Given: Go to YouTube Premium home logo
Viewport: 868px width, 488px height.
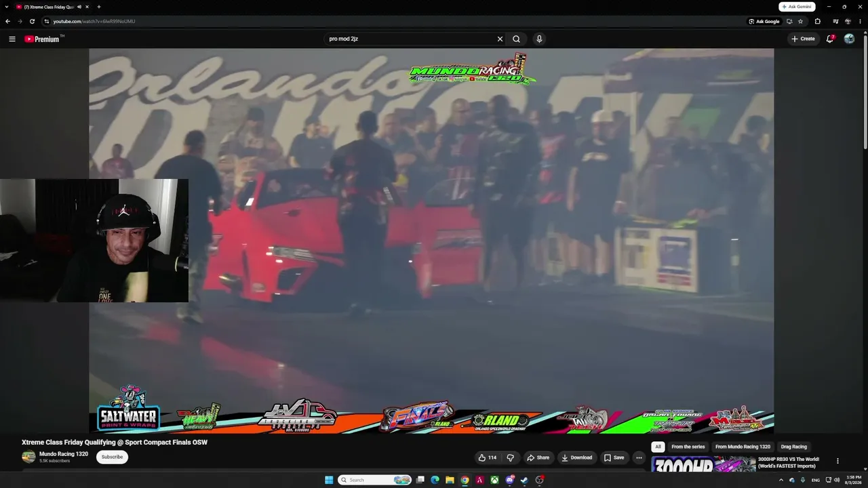Looking at the screenshot, I should click(x=42, y=39).
